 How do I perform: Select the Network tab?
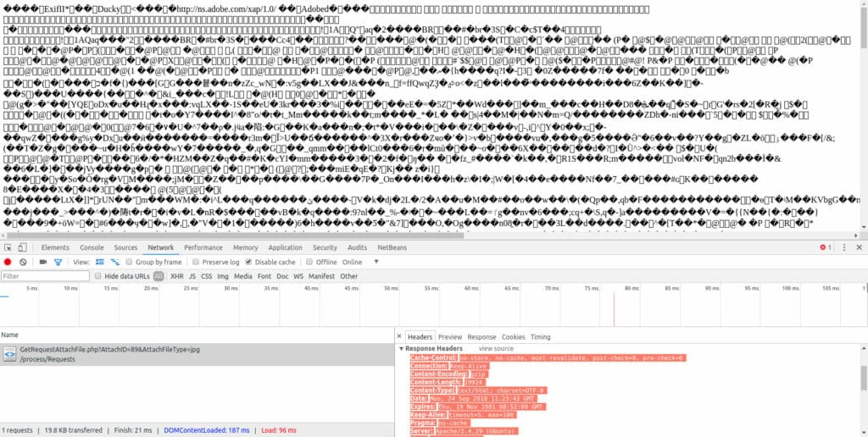(x=161, y=247)
